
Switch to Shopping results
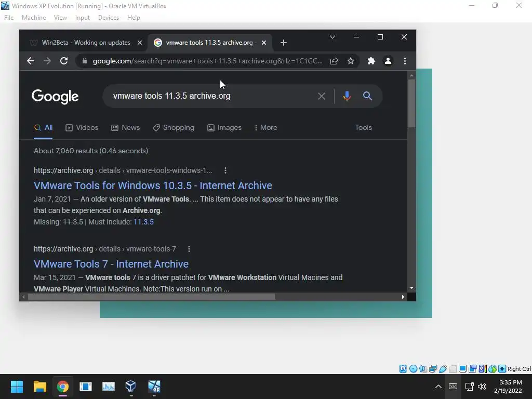(174, 128)
